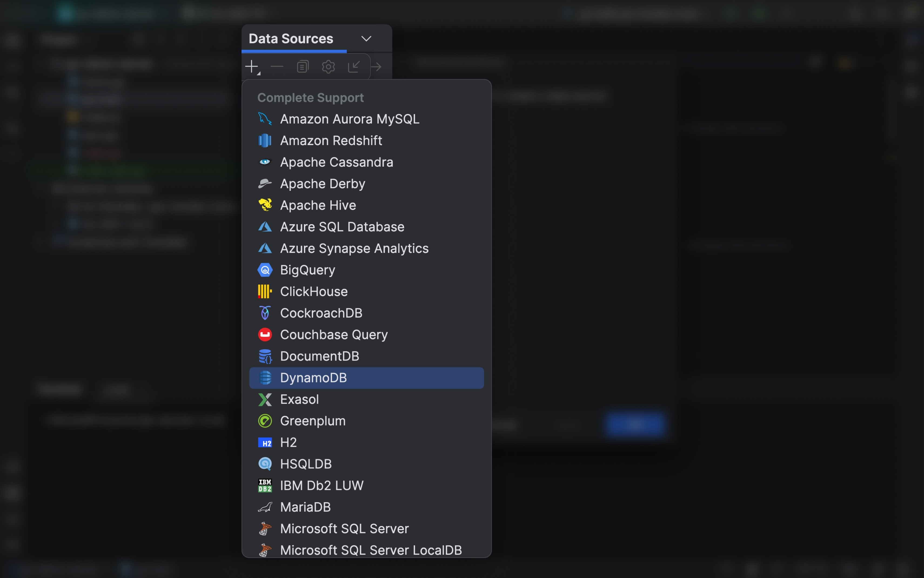This screenshot has height=578, width=924.
Task: Duplicate data source with the copy icon
Action: click(x=302, y=66)
